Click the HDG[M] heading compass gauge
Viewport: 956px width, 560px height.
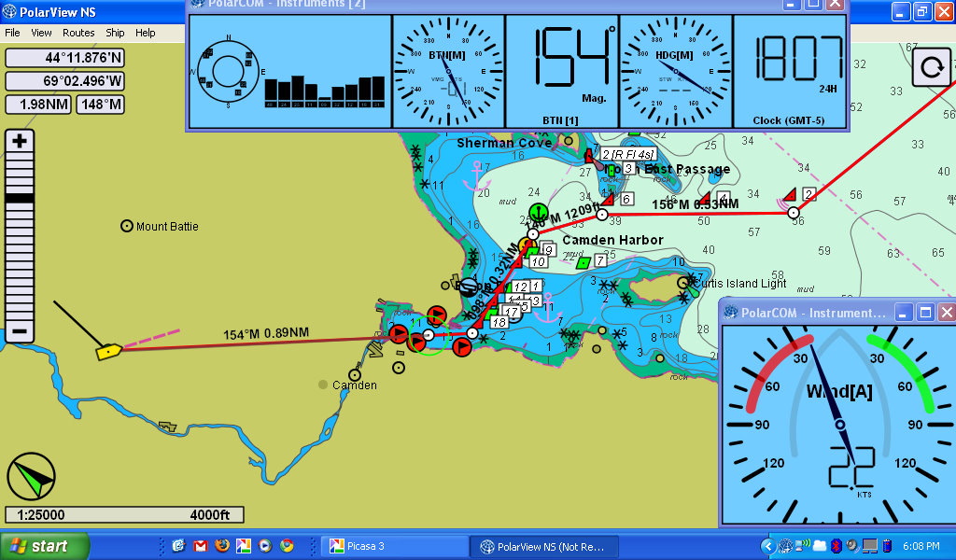coord(675,71)
